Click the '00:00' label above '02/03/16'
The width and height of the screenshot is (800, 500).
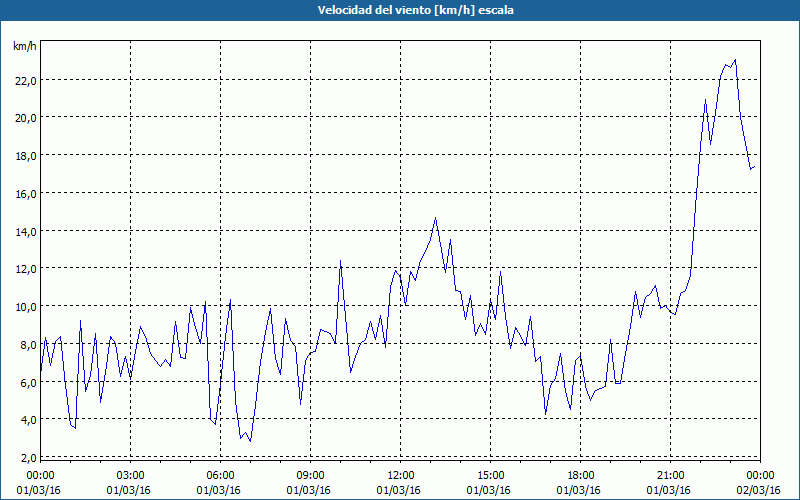(760, 476)
